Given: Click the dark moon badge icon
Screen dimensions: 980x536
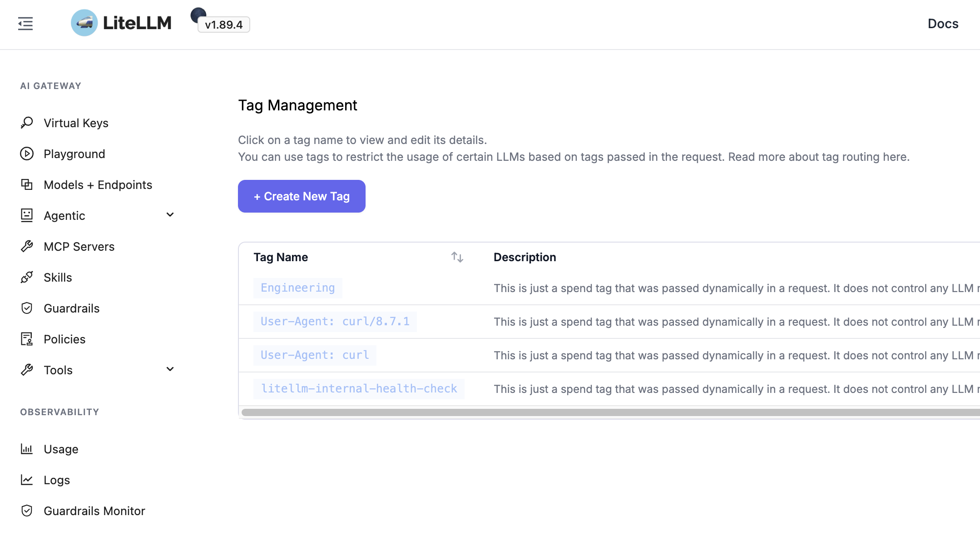Looking at the screenshot, I should 198,15.
